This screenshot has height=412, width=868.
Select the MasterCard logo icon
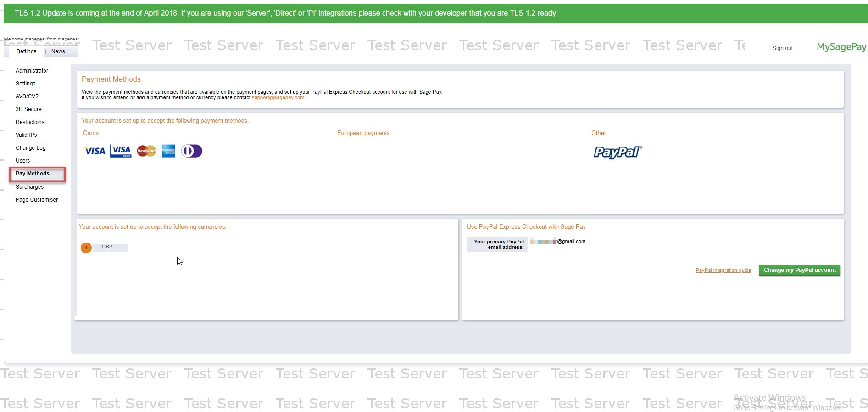pyautogui.click(x=146, y=151)
